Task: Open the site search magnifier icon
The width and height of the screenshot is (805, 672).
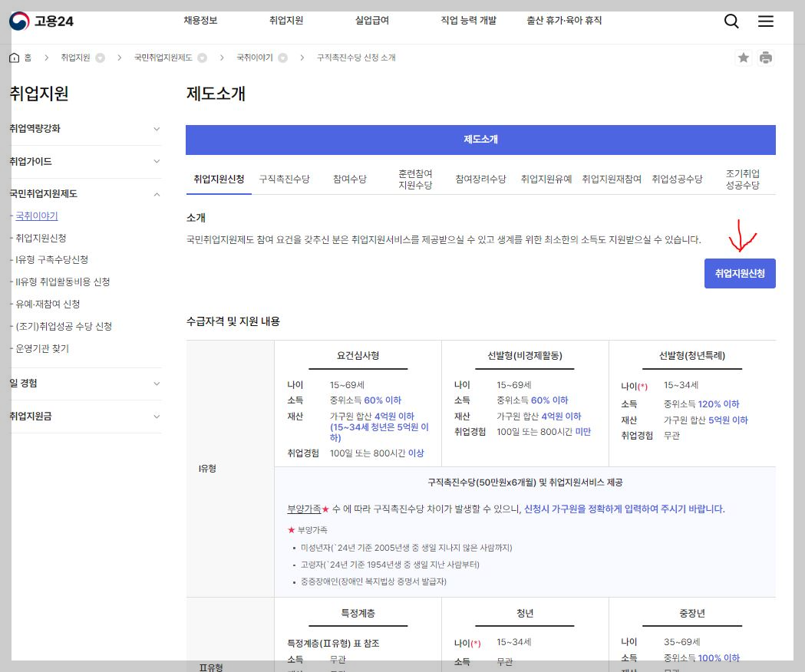Action: (x=731, y=21)
